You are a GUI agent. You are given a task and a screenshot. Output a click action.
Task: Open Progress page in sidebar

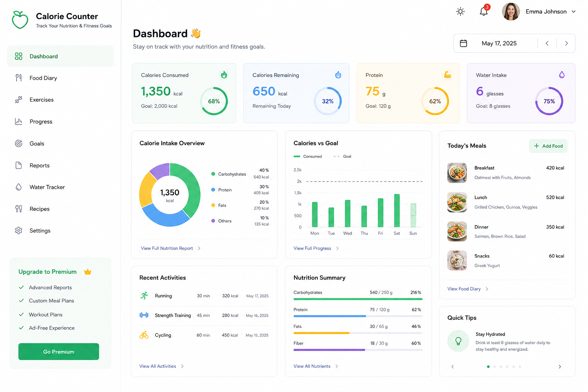60,121
